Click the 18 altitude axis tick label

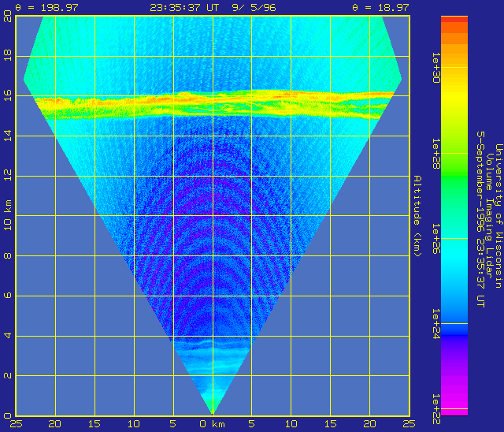pos(8,55)
